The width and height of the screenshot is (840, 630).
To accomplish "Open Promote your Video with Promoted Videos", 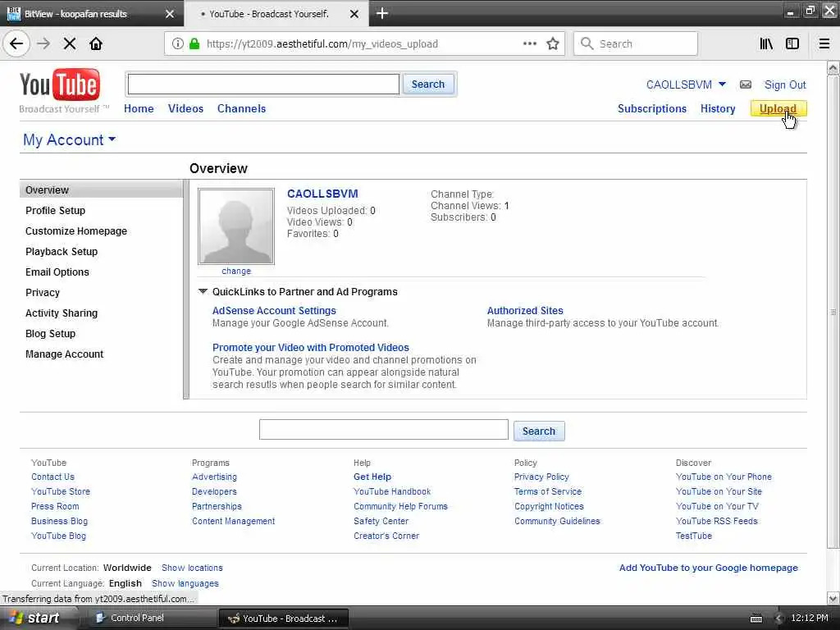I will coord(311,348).
